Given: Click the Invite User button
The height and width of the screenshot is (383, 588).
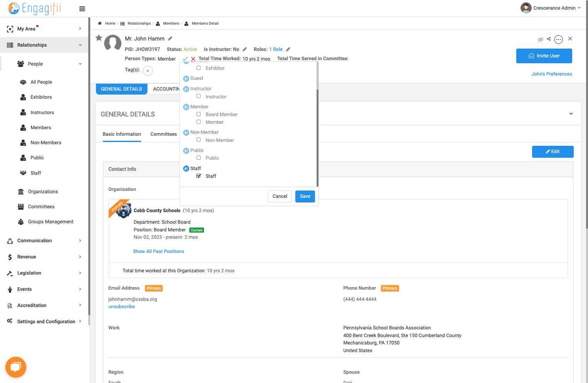Looking at the screenshot, I should 544,56.
